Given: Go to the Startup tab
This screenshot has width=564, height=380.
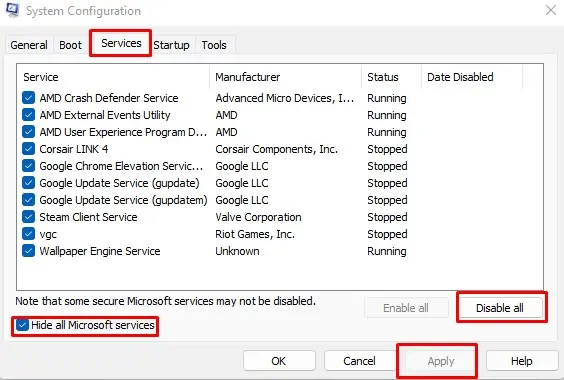Looking at the screenshot, I should point(172,45).
